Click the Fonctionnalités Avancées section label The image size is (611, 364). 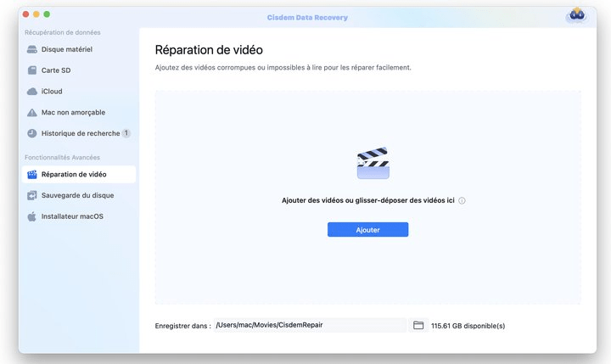(62, 158)
